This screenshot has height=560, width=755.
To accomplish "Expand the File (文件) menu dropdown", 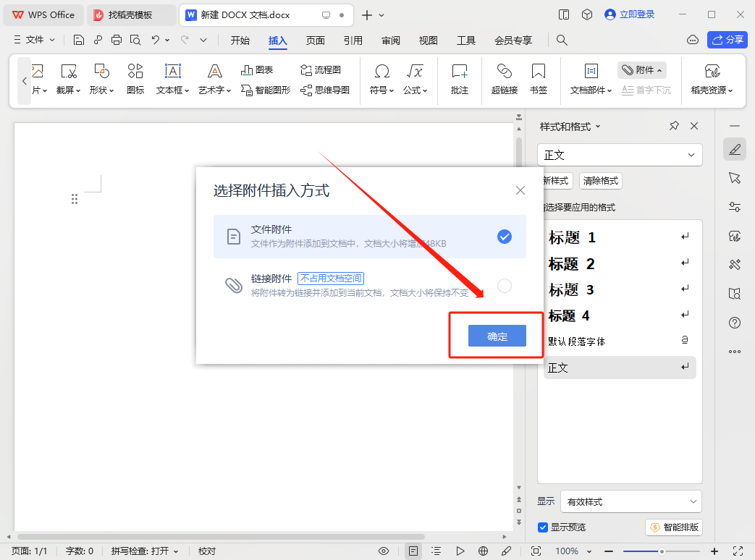I will (34, 40).
